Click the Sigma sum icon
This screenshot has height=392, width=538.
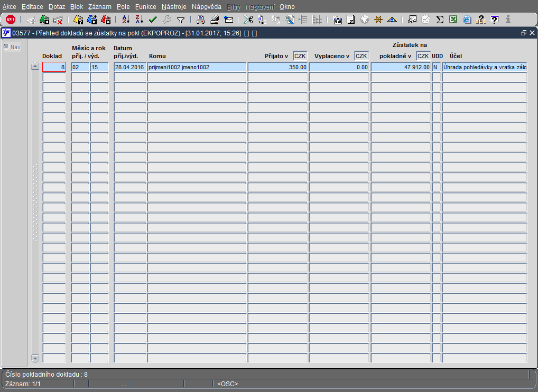point(440,20)
